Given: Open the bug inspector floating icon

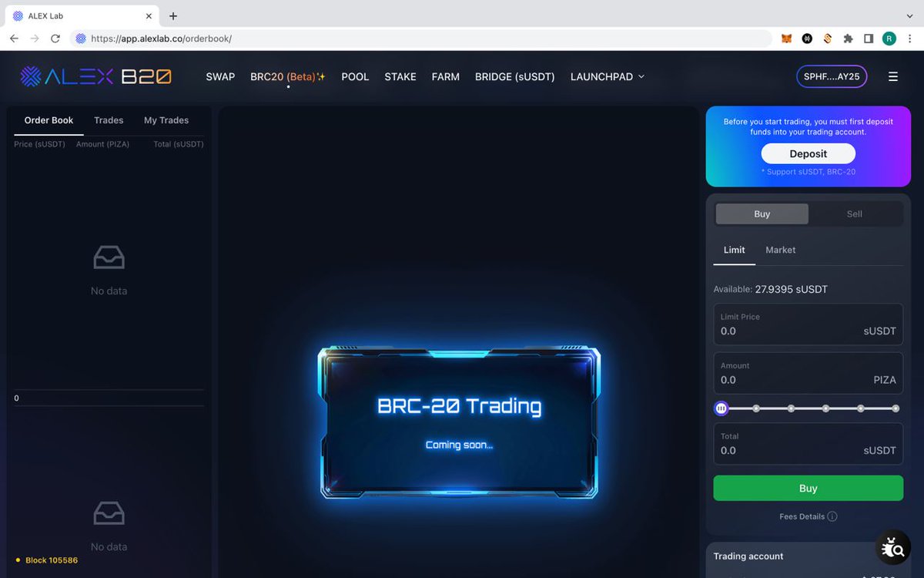Looking at the screenshot, I should pyautogui.click(x=892, y=548).
